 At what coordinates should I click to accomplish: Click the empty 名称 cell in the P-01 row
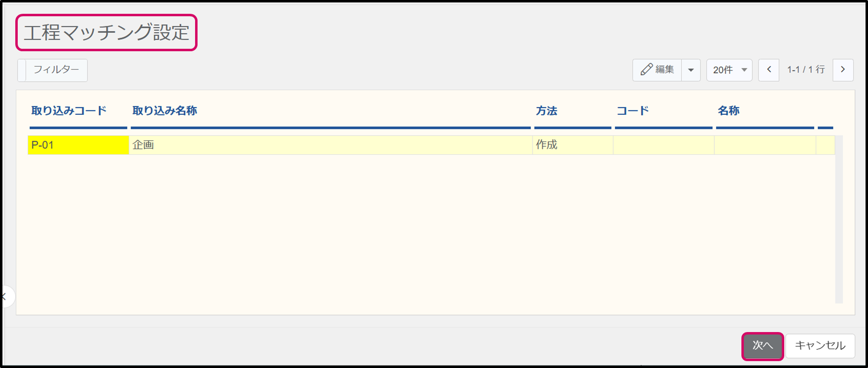765,145
